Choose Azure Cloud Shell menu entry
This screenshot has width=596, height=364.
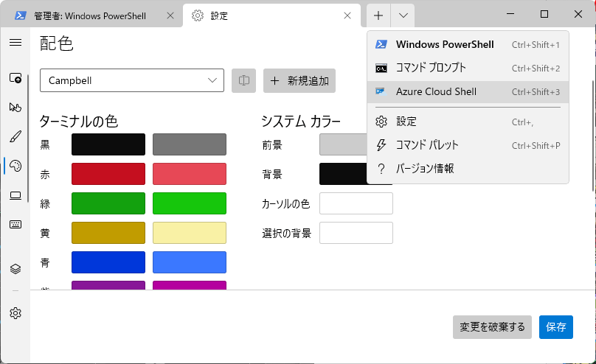tap(468, 91)
